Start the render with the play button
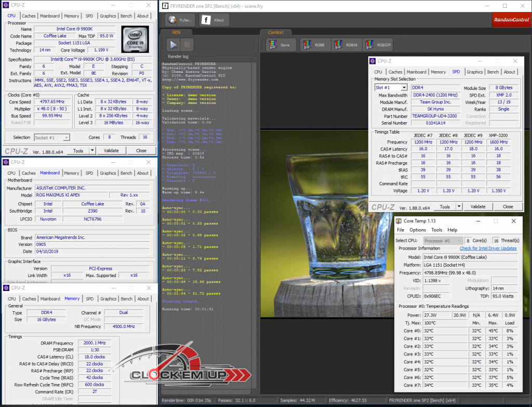This screenshot has height=407, width=532. pyautogui.click(x=172, y=45)
